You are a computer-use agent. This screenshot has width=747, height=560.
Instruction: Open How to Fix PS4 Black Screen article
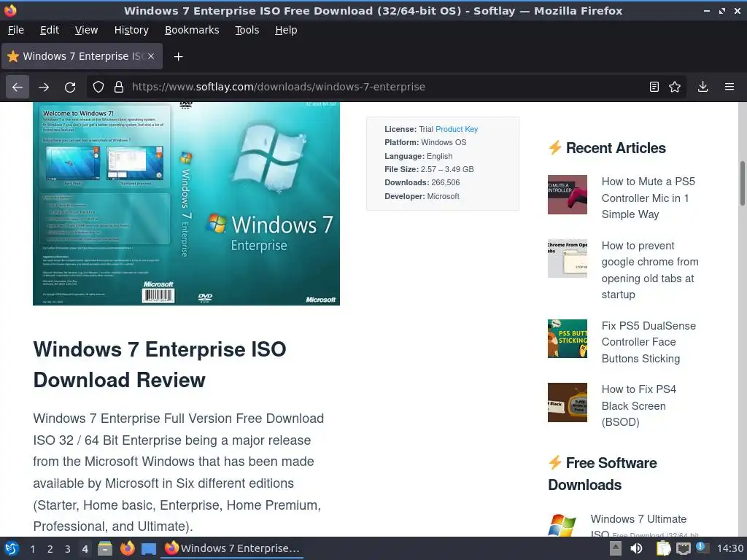click(638, 405)
